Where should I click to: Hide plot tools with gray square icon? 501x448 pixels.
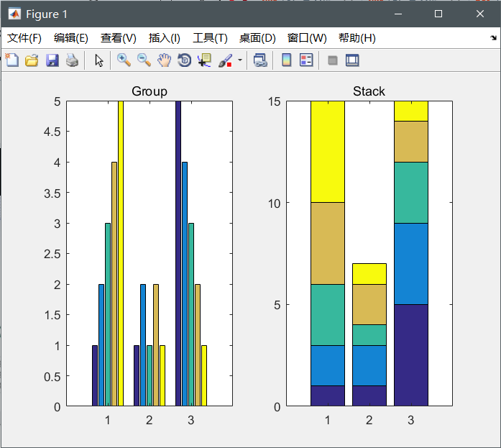point(333,60)
